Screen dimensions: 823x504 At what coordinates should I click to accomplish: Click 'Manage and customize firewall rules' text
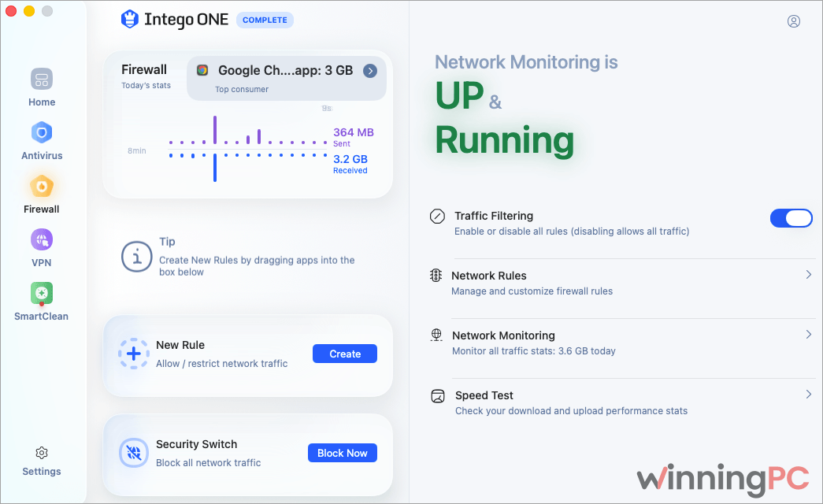(x=532, y=291)
